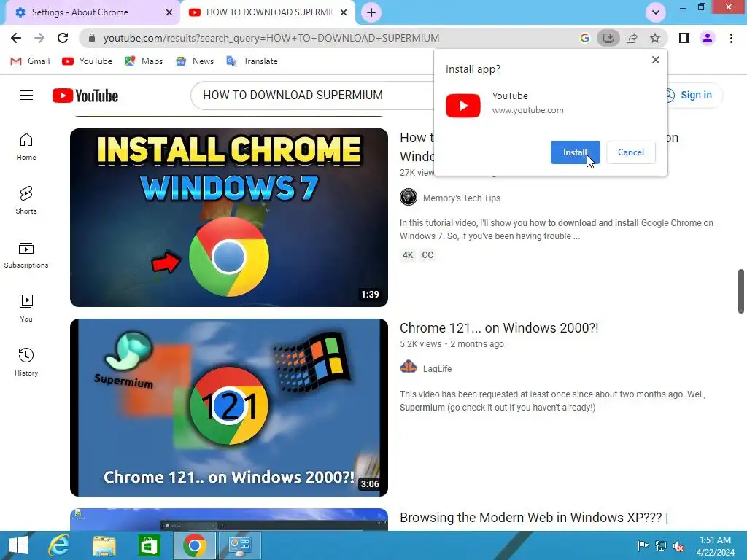Open Subscriptions in sidebar
Viewport: 747px width, 560px height.
(26, 254)
